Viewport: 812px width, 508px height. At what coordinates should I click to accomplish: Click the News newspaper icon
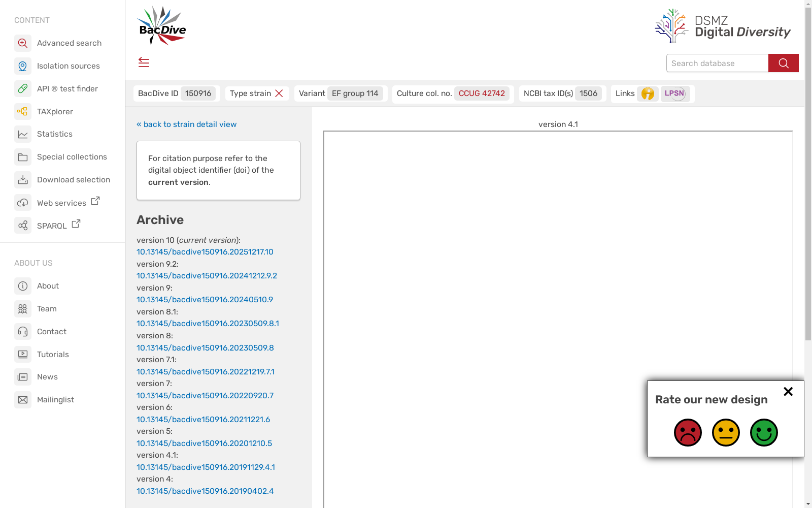tap(23, 377)
